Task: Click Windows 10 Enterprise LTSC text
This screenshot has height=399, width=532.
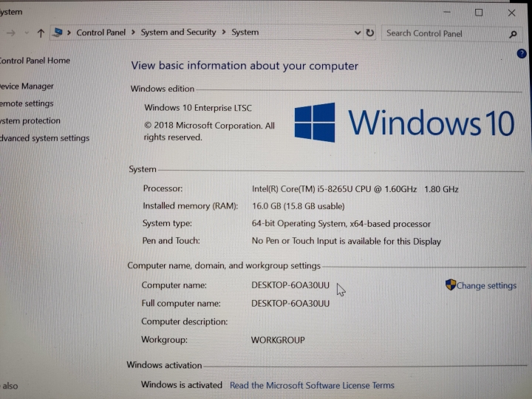Action: (198, 108)
